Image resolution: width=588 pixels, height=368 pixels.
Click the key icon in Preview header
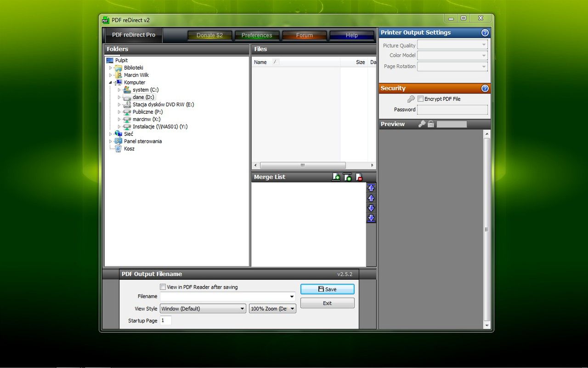pos(422,124)
